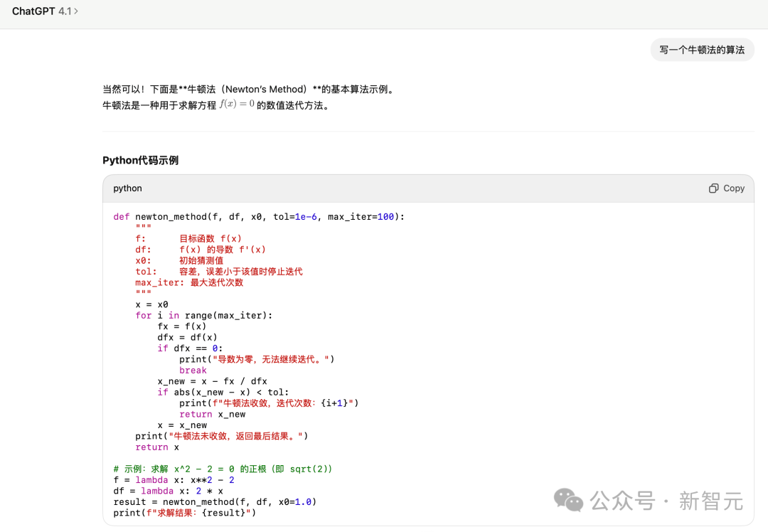Click the max_iter docstring line
The width and height of the screenshot is (768, 532).
click(189, 282)
